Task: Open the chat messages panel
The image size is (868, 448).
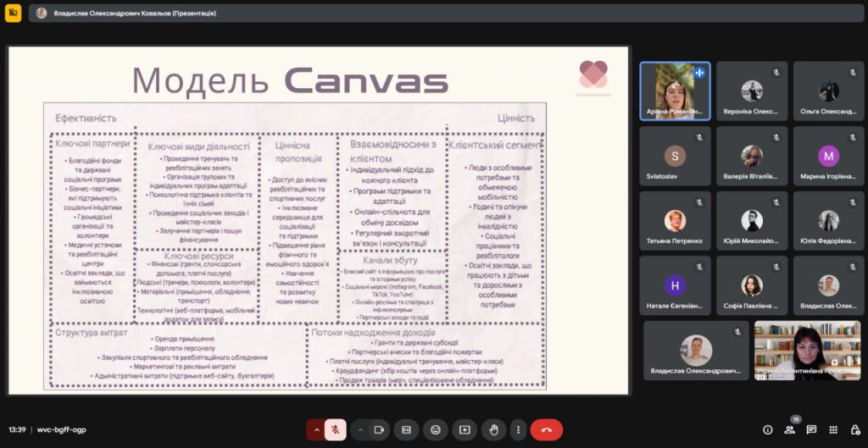Action: [x=811, y=429]
